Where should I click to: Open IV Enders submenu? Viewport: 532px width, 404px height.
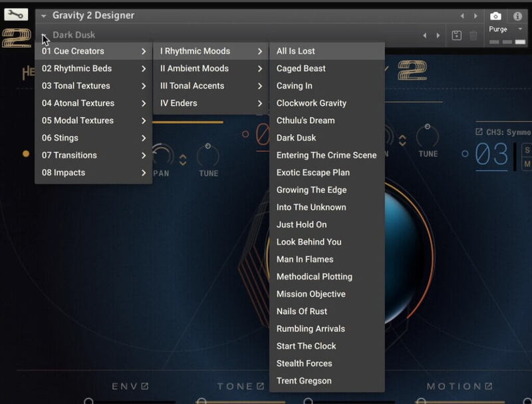[x=211, y=103]
